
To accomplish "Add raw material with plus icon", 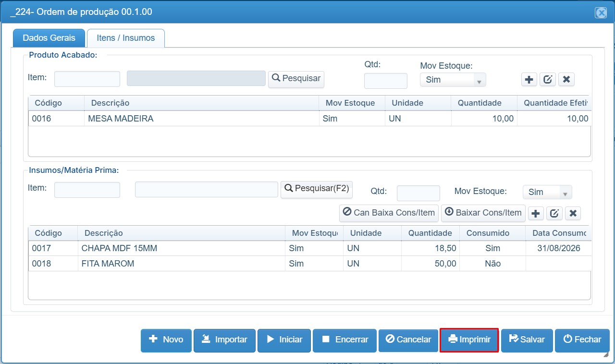I will click(536, 213).
